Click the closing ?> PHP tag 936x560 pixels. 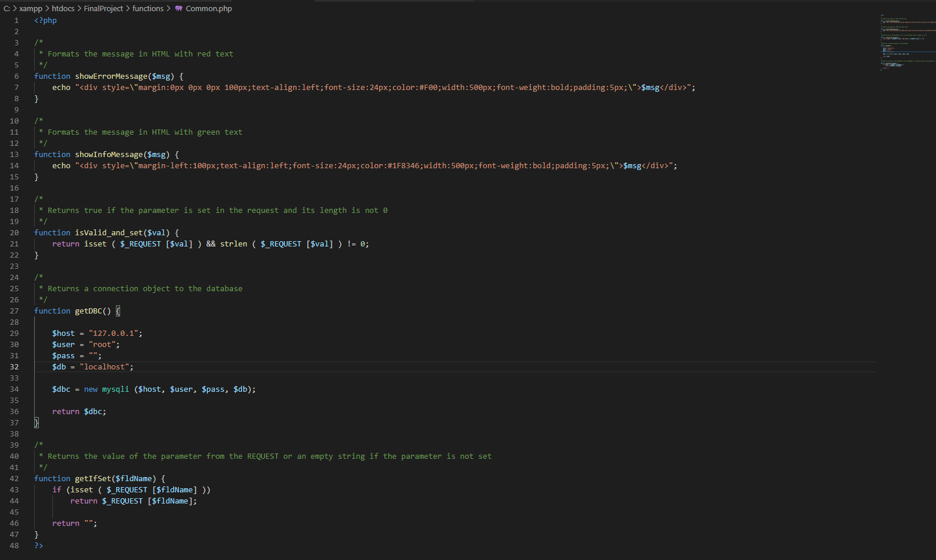(38, 545)
